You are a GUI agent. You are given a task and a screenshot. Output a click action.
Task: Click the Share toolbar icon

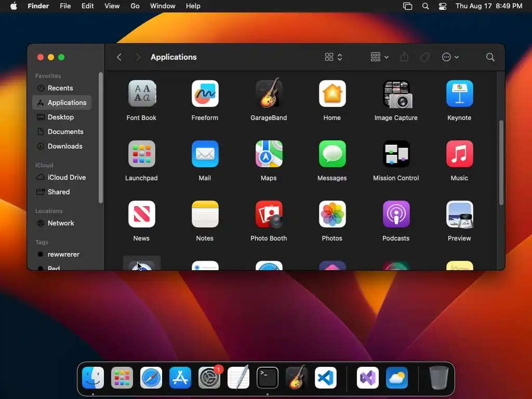404,57
